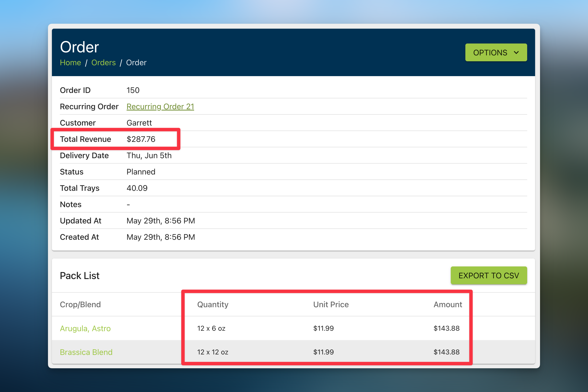The height and width of the screenshot is (392, 588).
Task: Click the Brassica Blend quantity 12 x 12 oz
Action: pyautogui.click(x=213, y=352)
